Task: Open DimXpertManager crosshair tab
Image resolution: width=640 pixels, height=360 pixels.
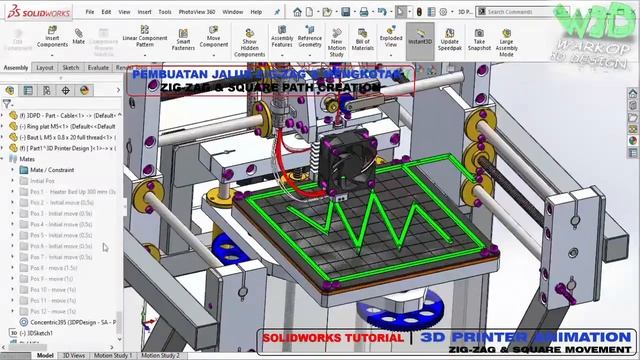Action: [x=65, y=90]
